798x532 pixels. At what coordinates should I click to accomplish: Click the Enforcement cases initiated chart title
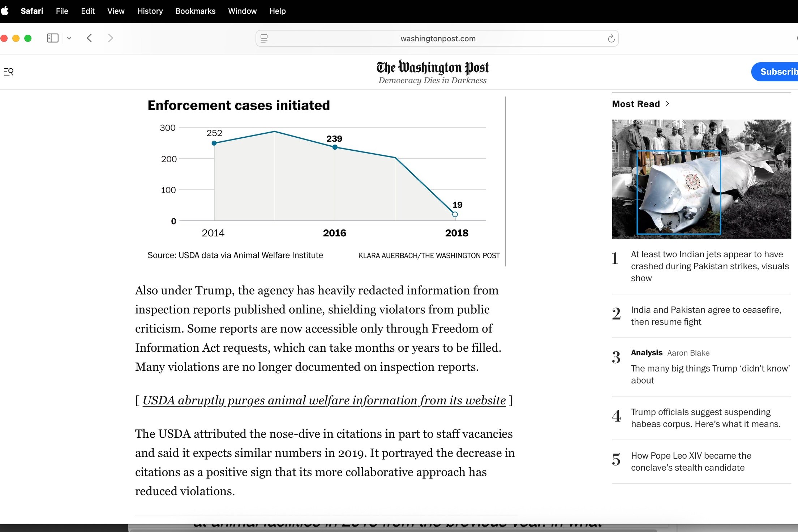pyautogui.click(x=239, y=105)
